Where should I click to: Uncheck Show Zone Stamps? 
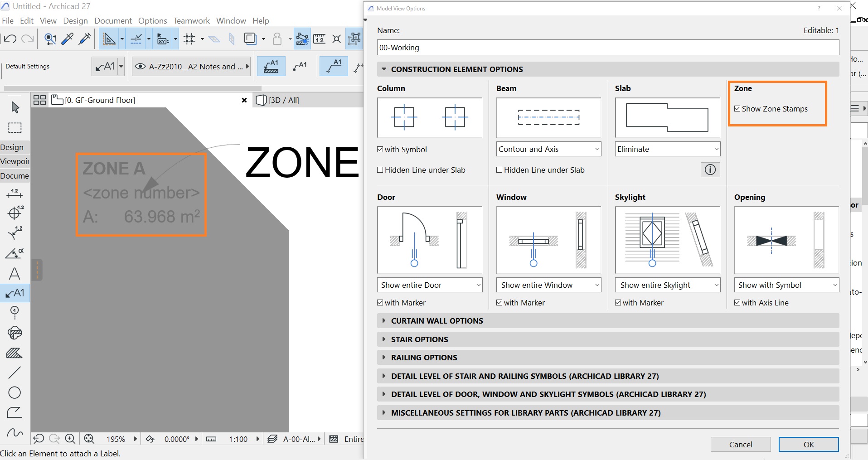coord(737,109)
